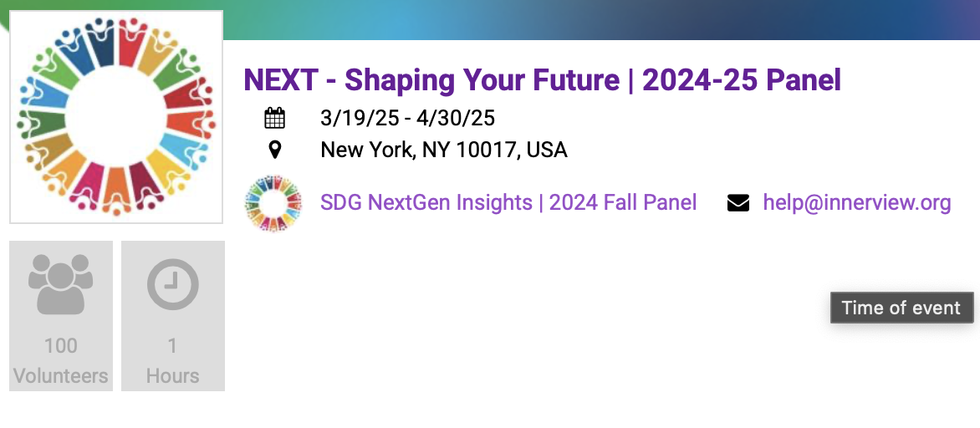Open the NEXT - Shaping Your Future title
The image size is (980, 428).
[542, 80]
